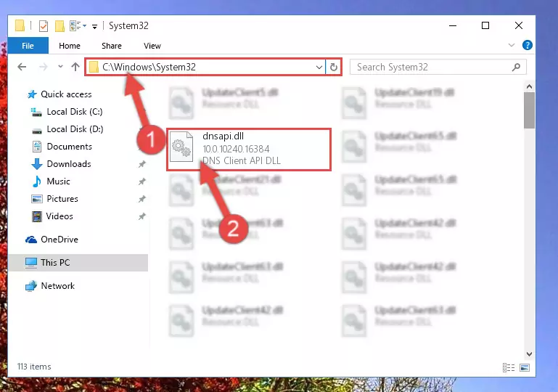Open Downloads in the navigation pane

point(69,164)
